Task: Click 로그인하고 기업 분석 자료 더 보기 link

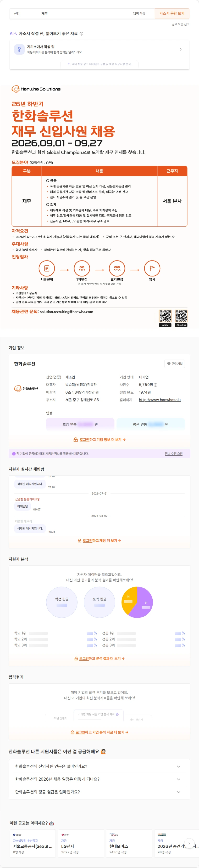Action: coord(102,732)
